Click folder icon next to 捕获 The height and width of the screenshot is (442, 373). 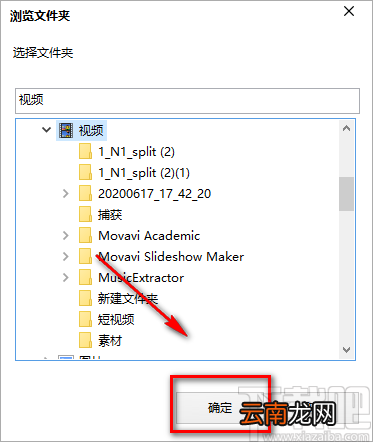85,214
